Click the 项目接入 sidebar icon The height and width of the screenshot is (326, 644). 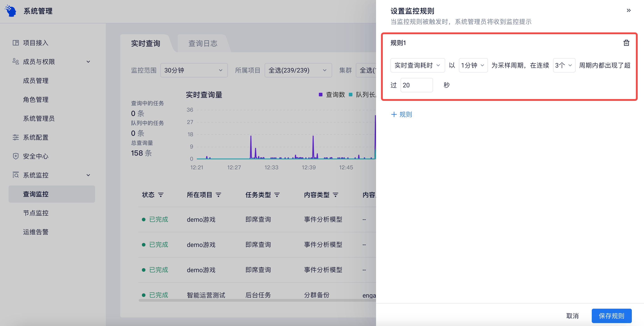[x=16, y=43]
